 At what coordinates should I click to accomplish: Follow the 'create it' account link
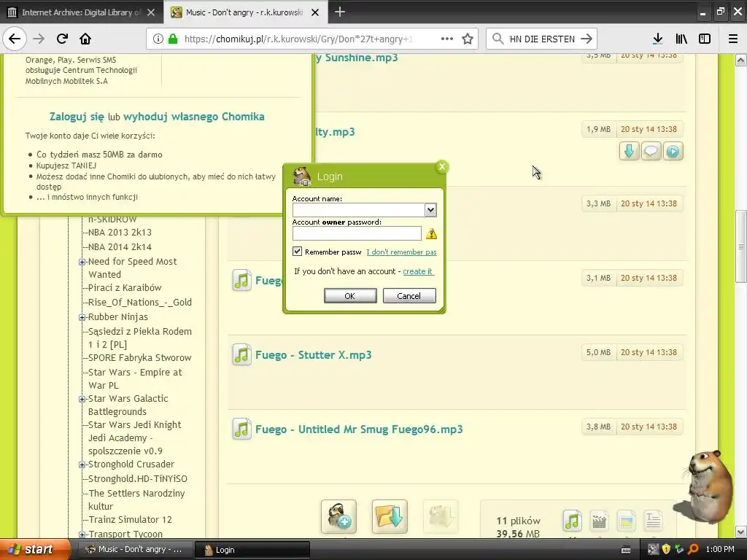click(418, 271)
